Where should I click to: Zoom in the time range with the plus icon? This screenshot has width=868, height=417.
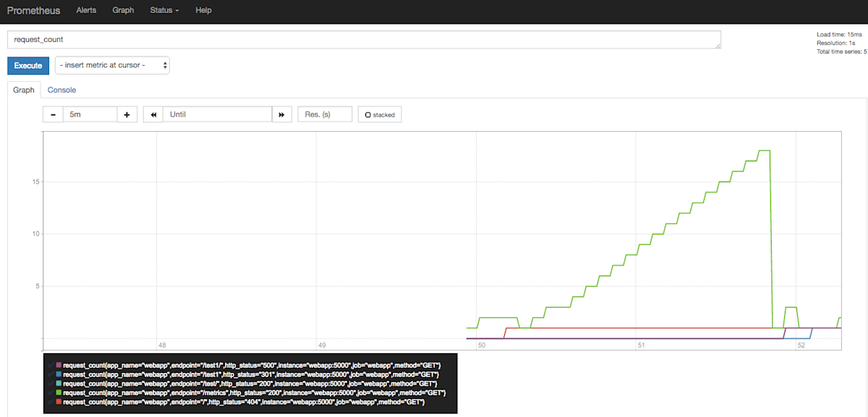tap(127, 114)
